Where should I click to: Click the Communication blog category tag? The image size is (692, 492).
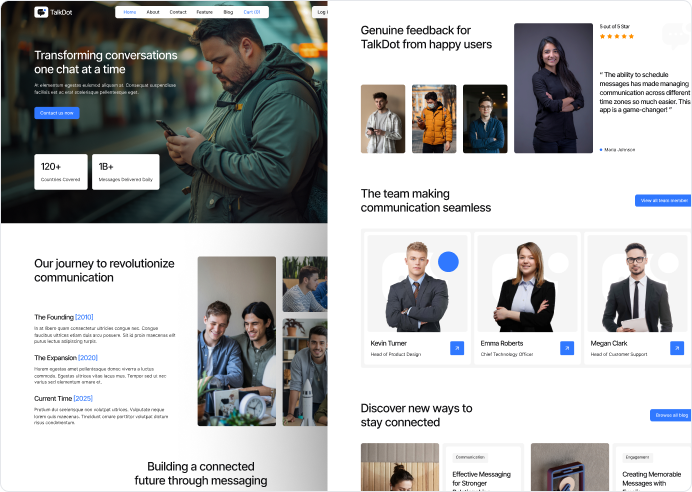click(470, 457)
